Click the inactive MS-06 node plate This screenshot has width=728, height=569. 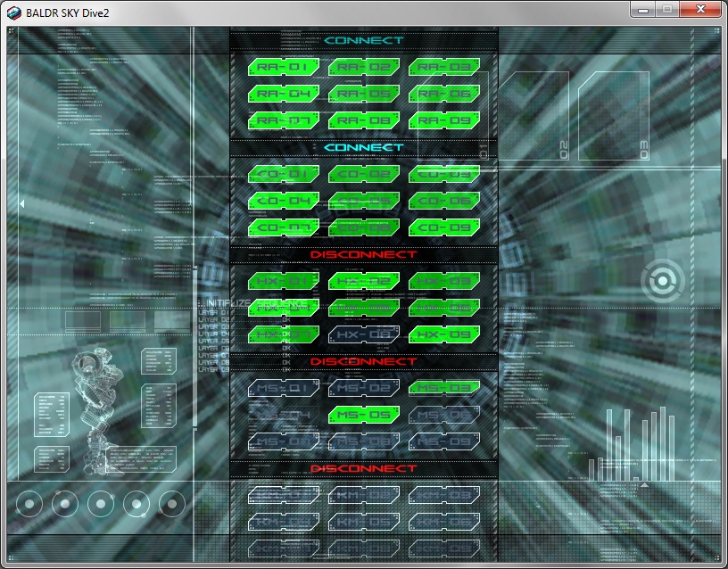pos(444,415)
